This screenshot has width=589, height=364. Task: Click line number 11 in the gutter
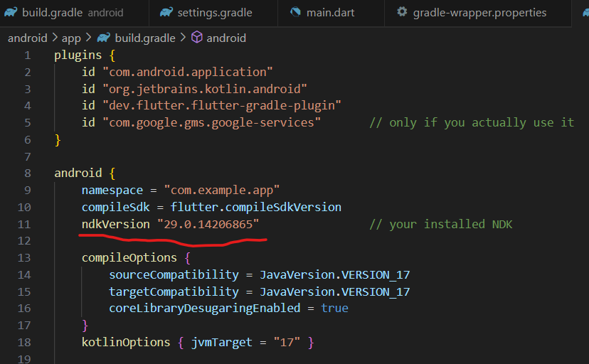click(x=23, y=224)
